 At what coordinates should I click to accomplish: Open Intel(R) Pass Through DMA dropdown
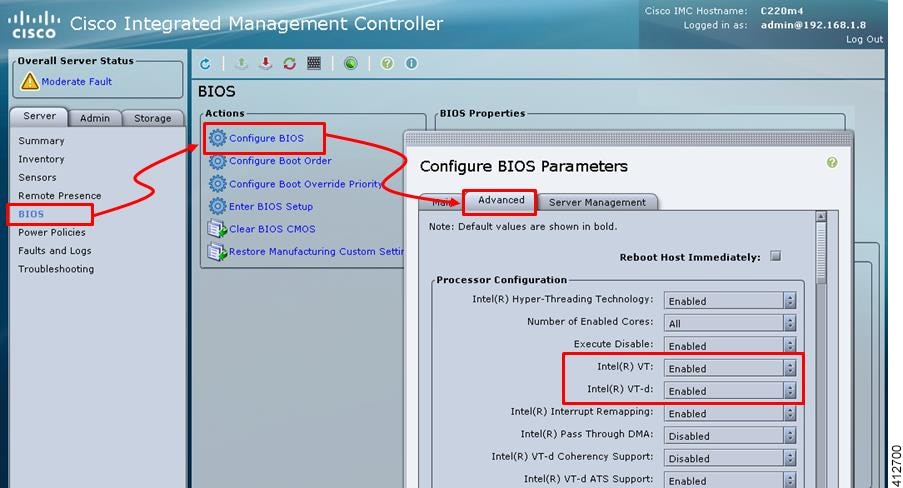coord(730,436)
